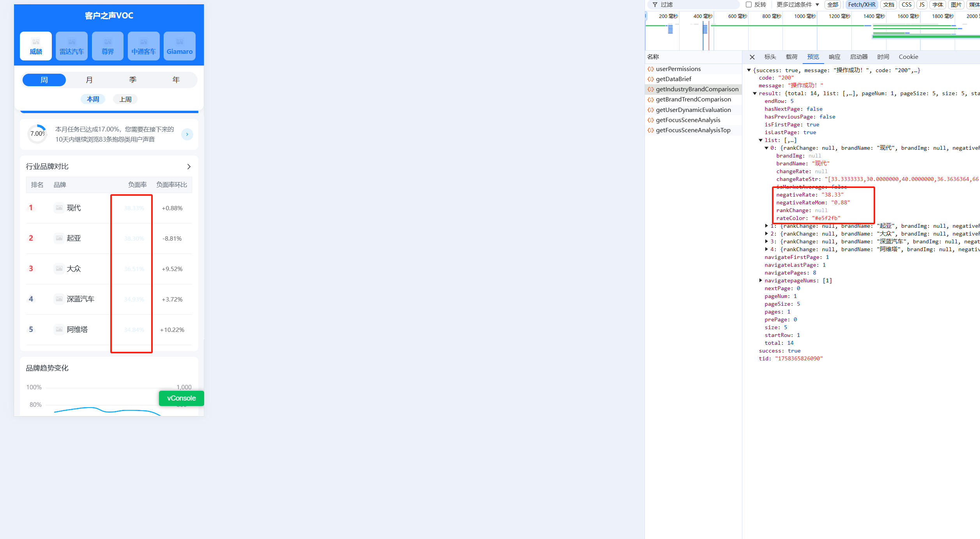
Task: Click the 现代 brand logo placeholder
Action: click(59, 208)
